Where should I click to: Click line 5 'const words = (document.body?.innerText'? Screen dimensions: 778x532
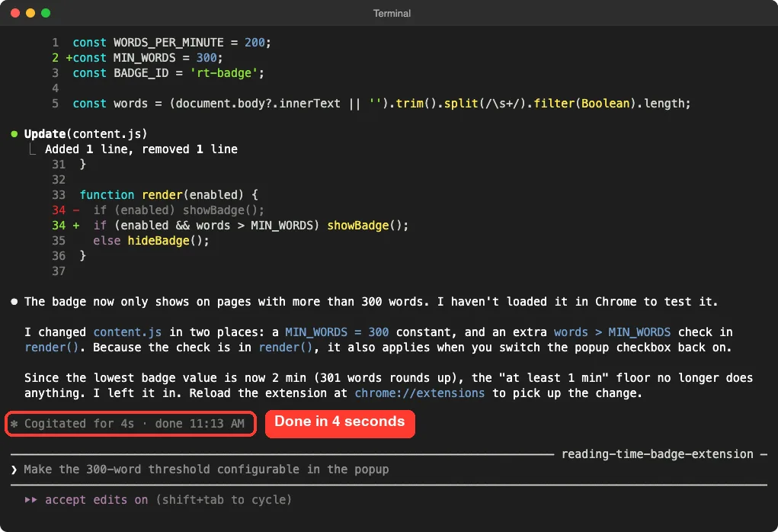click(381, 103)
